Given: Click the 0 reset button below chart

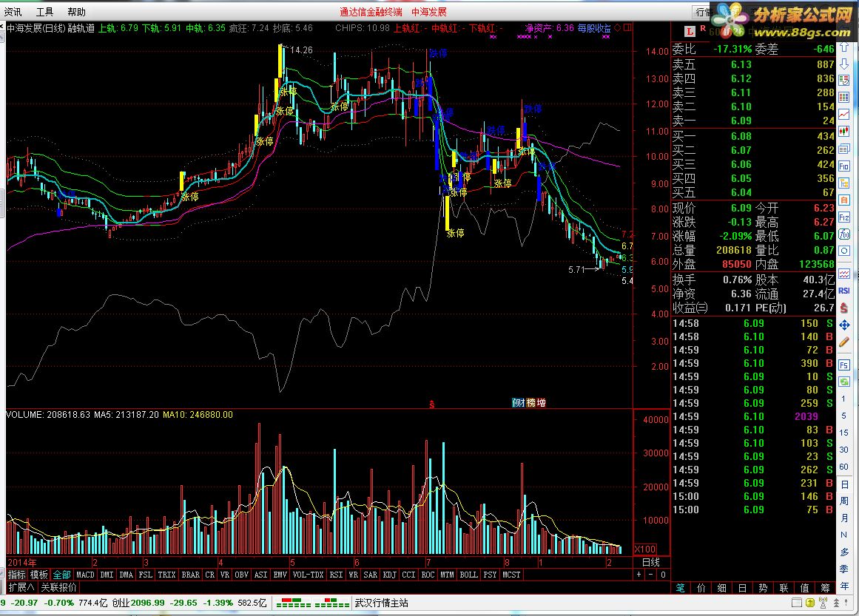Looking at the screenshot, I should 663,575.
